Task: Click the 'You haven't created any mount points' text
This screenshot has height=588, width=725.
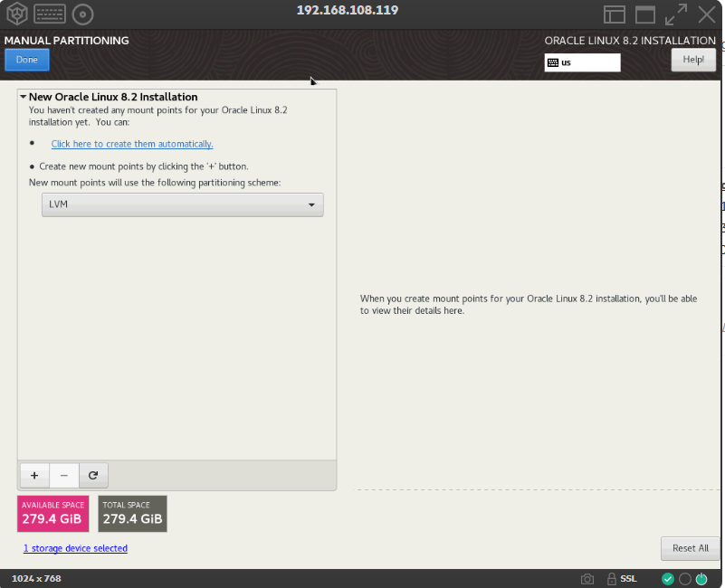Action: coord(158,116)
